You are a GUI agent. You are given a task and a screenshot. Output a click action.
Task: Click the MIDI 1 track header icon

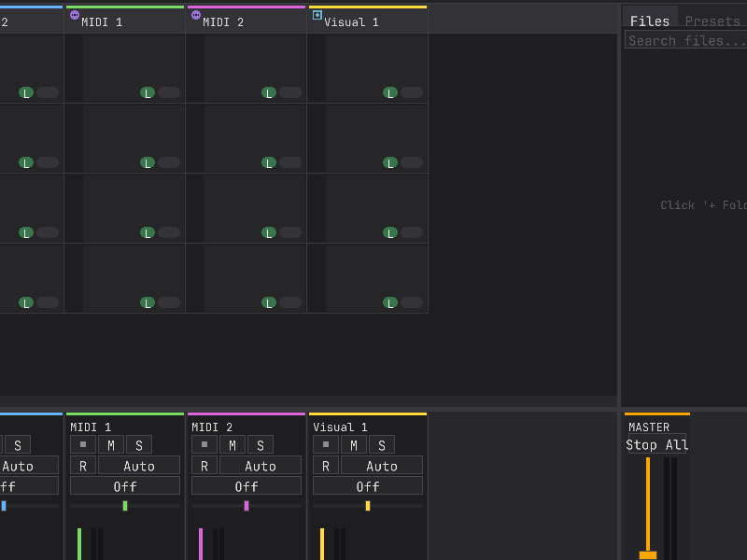75,15
